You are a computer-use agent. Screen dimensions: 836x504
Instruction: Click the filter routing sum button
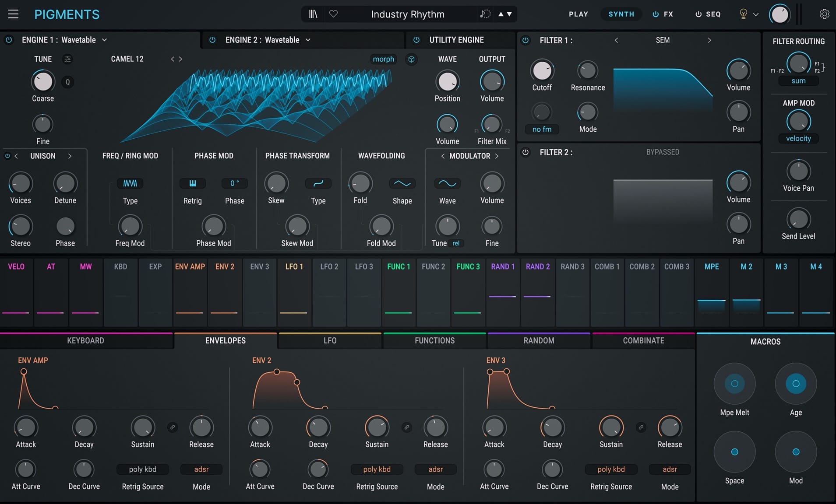[x=798, y=81]
